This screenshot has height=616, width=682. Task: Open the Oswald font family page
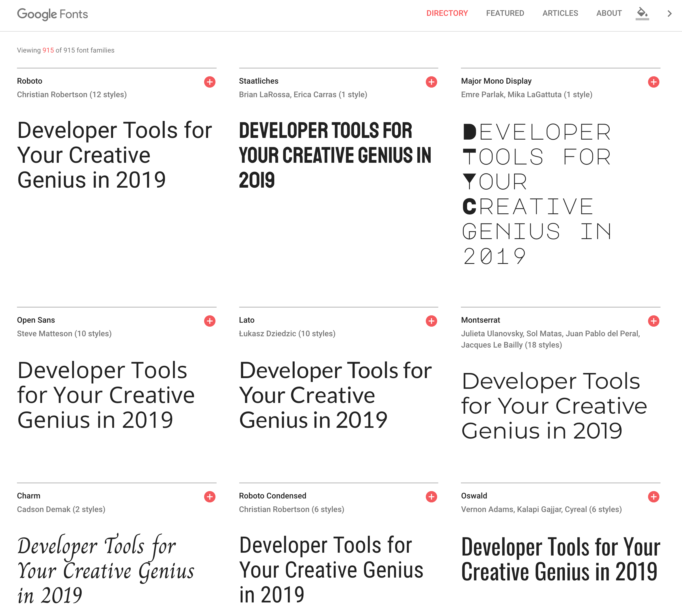pos(474,496)
